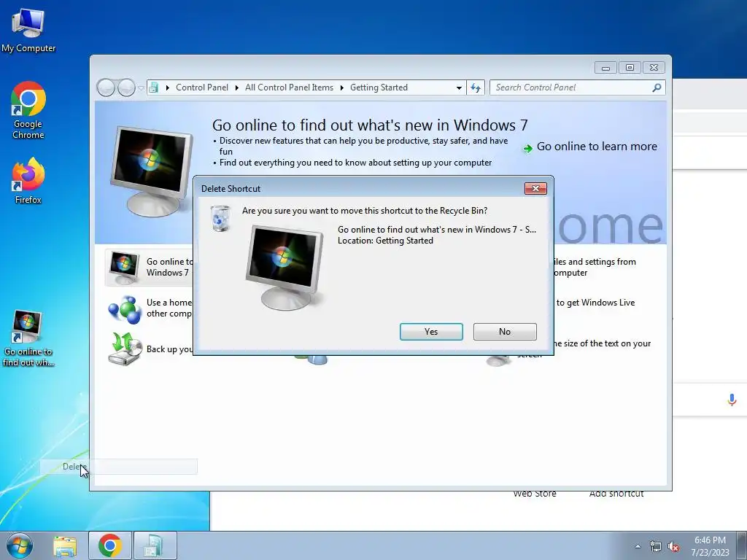Select Back up your files drive icon
747x560 pixels.
tap(125, 349)
